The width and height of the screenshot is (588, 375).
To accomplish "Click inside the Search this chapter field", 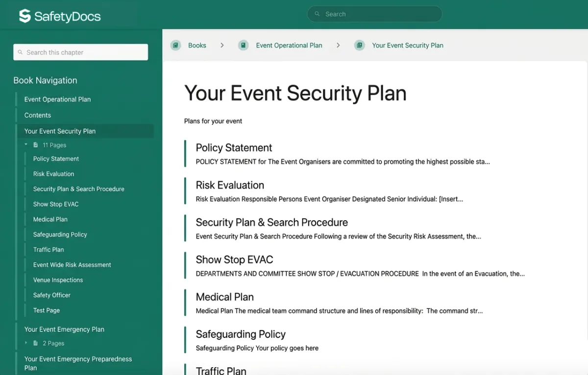I will pyautogui.click(x=80, y=52).
